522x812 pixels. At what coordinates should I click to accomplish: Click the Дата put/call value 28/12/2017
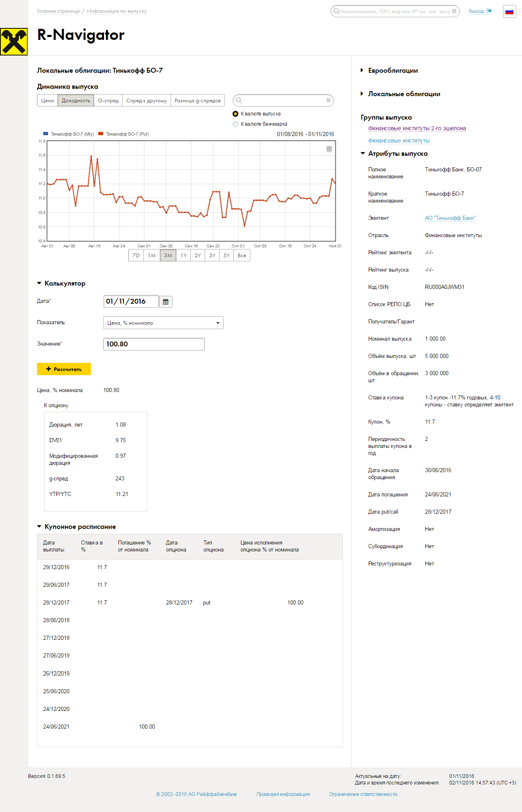(x=438, y=512)
